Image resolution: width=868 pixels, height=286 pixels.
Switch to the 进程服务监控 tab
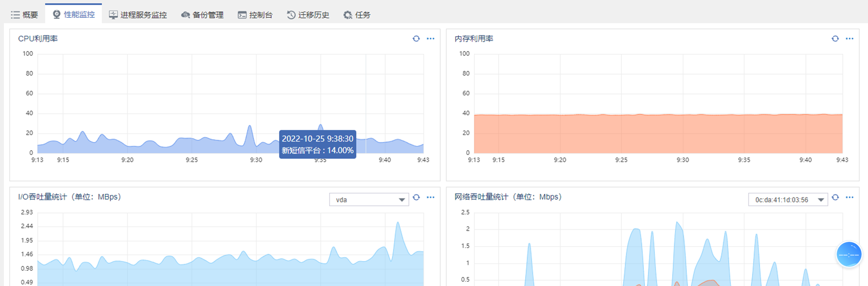click(x=138, y=15)
